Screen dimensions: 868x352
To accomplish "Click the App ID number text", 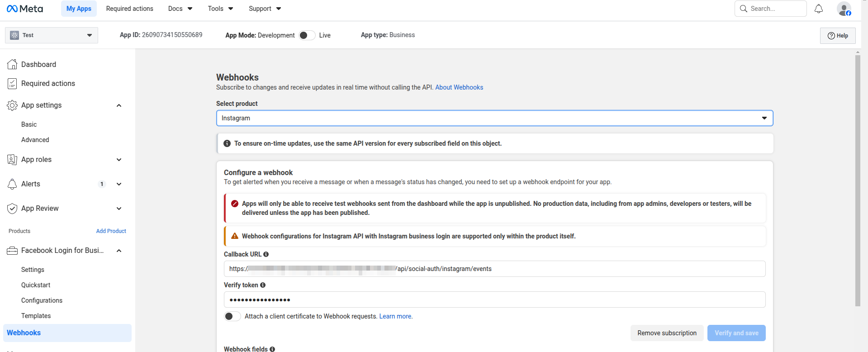I will [172, 35].
